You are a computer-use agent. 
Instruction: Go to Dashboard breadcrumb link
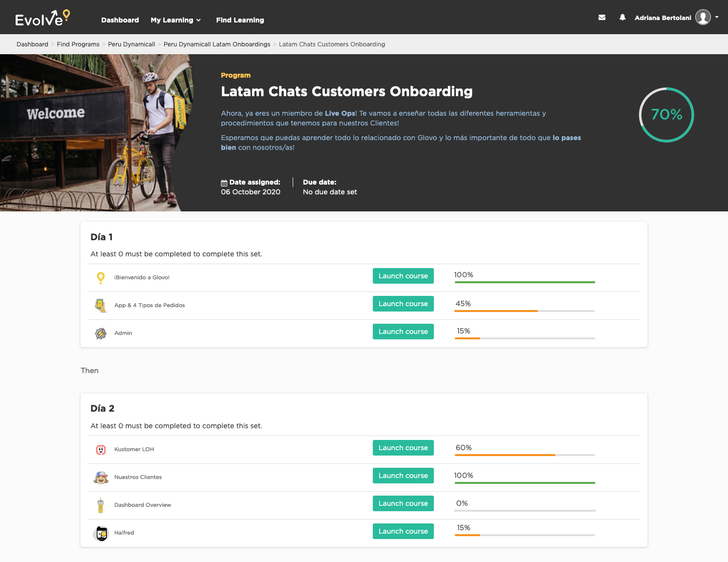pos(32,44)
